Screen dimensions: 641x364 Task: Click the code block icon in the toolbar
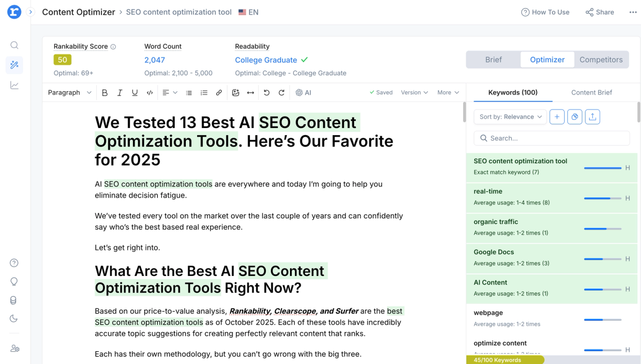(150, 92)
